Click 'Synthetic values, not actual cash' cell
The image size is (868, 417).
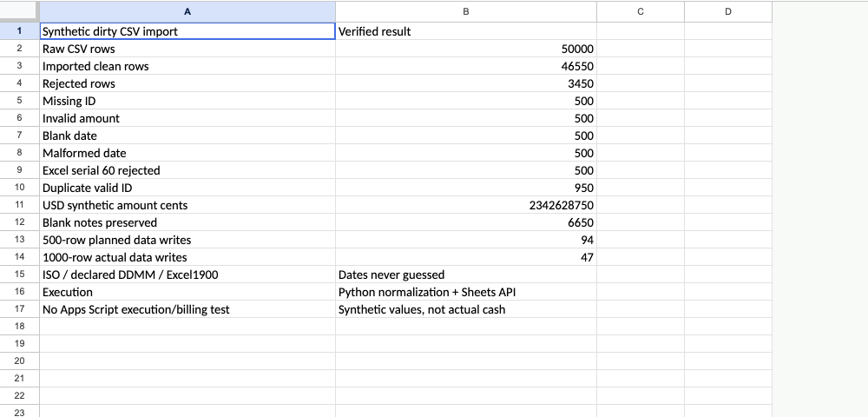(465, 309)
